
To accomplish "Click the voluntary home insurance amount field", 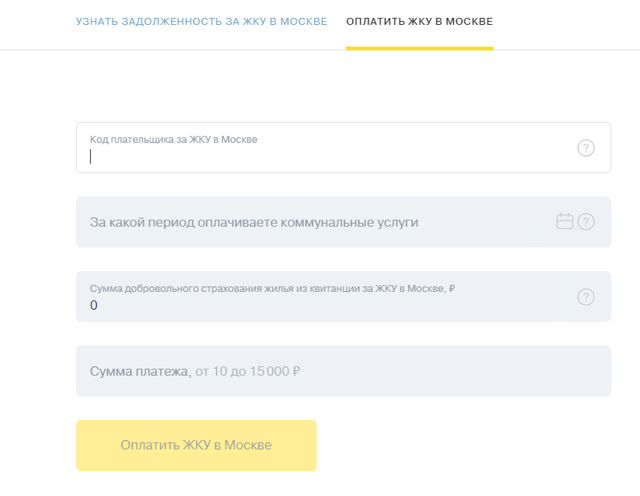I will coord(343,296).
